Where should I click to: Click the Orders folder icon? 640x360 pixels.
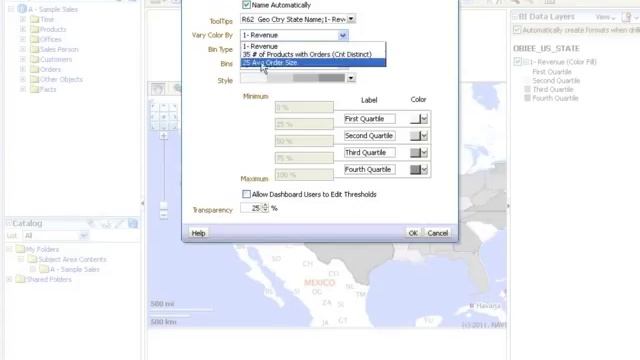tap(35, 69)
